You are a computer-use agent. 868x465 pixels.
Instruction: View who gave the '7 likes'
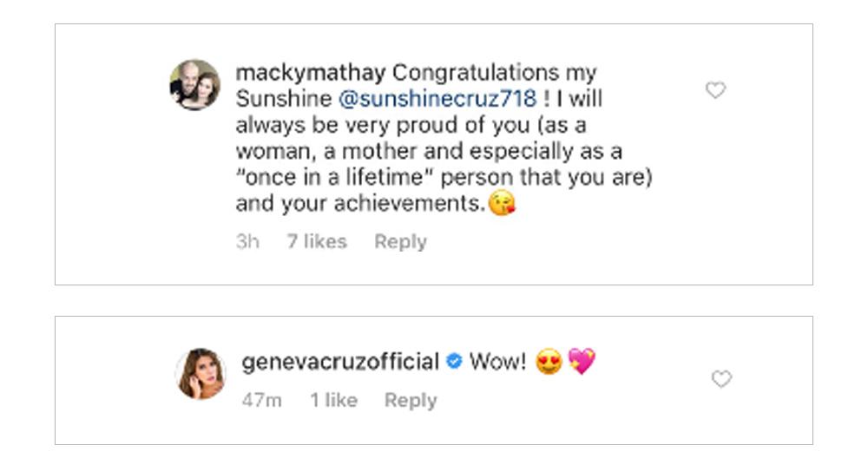pos(317,242)
